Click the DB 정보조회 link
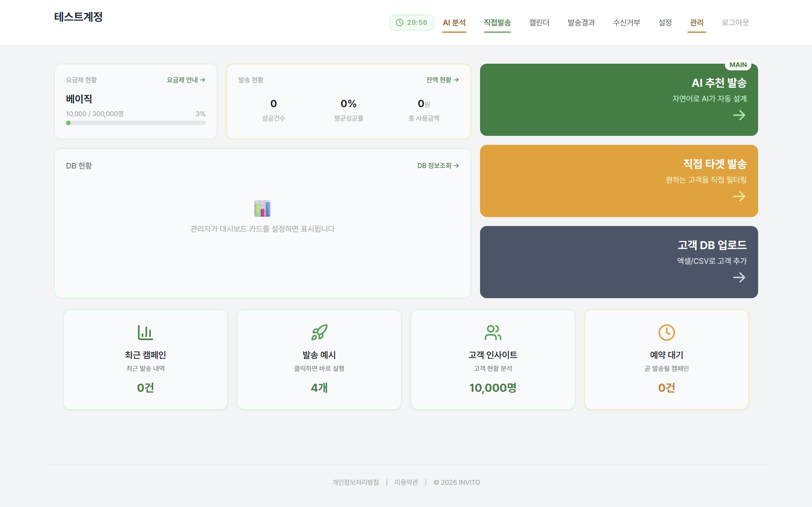Image resolution: width=812 pixels, height=507 pixels. click(x=438, y=166)
